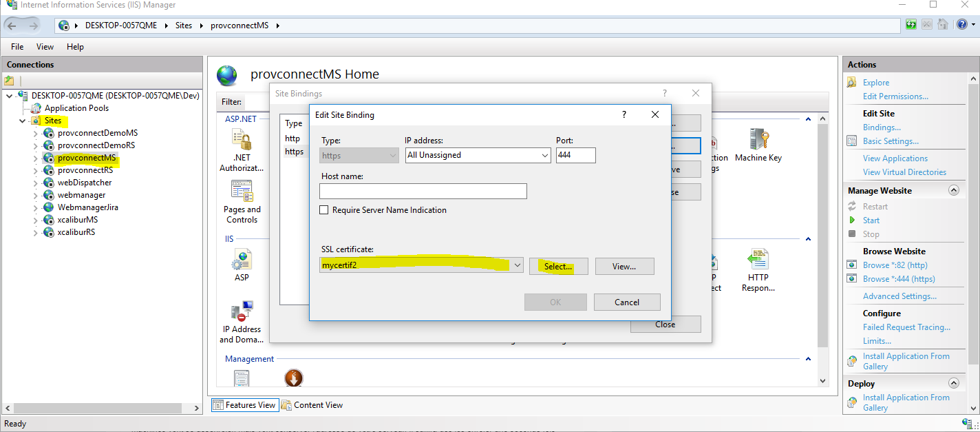The height and width of the screenshot is (432, 980).
Task: Click View Applications link
Action: click(x=895, y=158)
